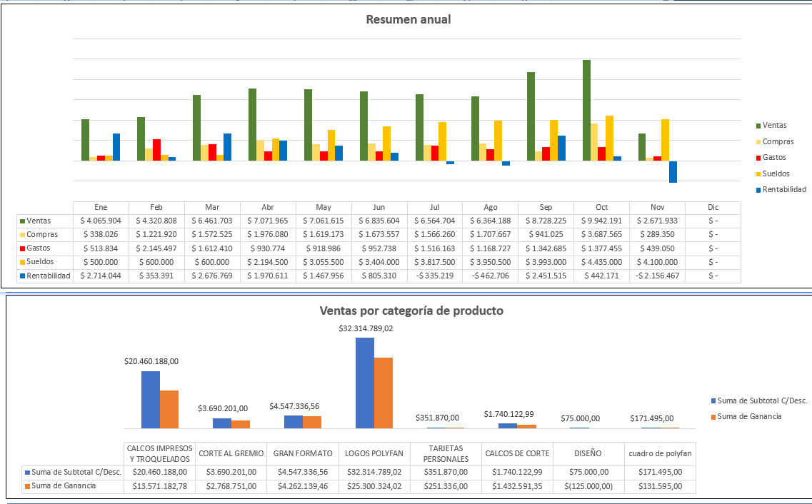Click the Compras value $ 941.025 for Sep
Screen dimensions: 812x504
(x=546, y=234)
